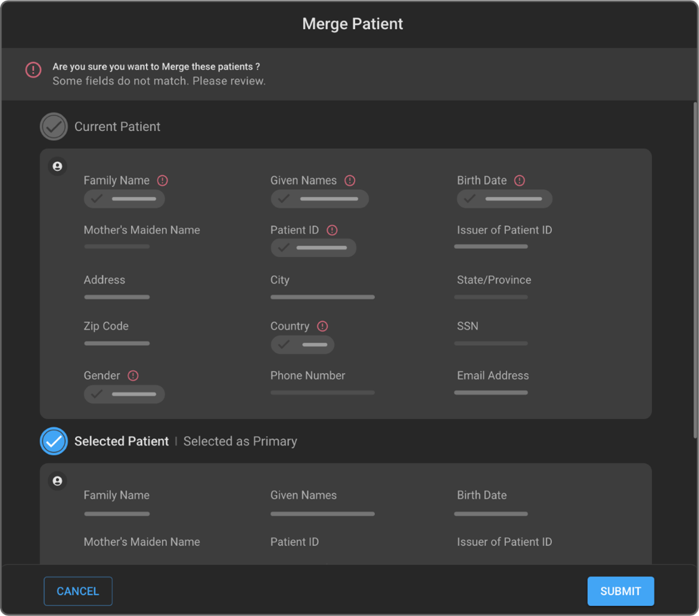Toggle the Family Name value chip in Current Patient
The width and height of the screenshot is (699, 616).
pos(124,199)
